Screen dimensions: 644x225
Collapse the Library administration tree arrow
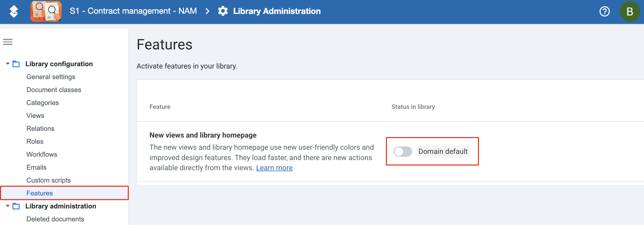coord(8,206)
